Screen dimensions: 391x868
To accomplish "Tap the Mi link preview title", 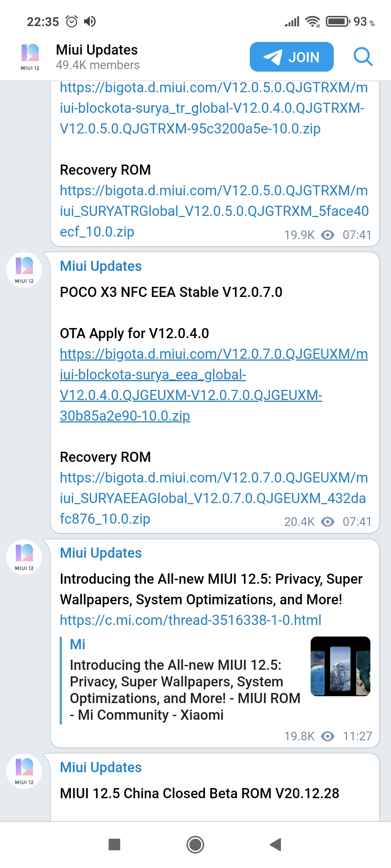I will (x=77, y=644).
